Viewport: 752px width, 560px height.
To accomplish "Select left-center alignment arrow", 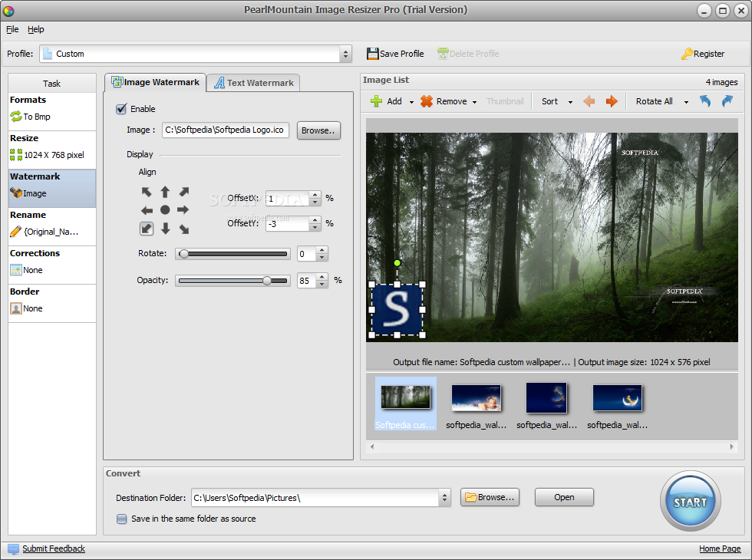I will [147, 210].
